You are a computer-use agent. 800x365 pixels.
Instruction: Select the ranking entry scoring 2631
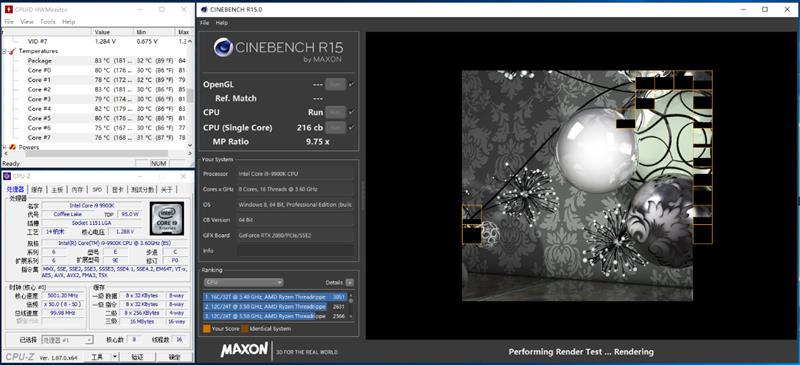tap(275, 306)
